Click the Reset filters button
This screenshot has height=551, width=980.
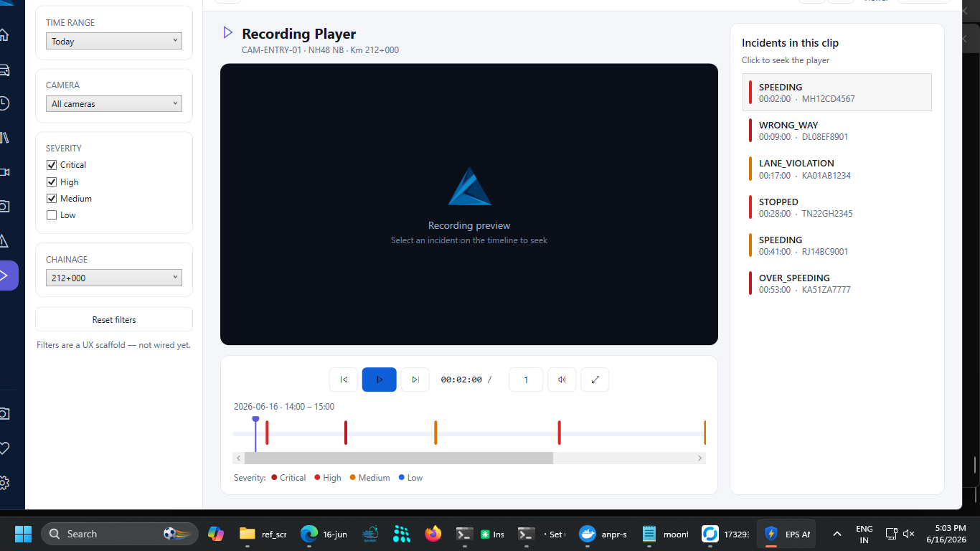[114, 319]
